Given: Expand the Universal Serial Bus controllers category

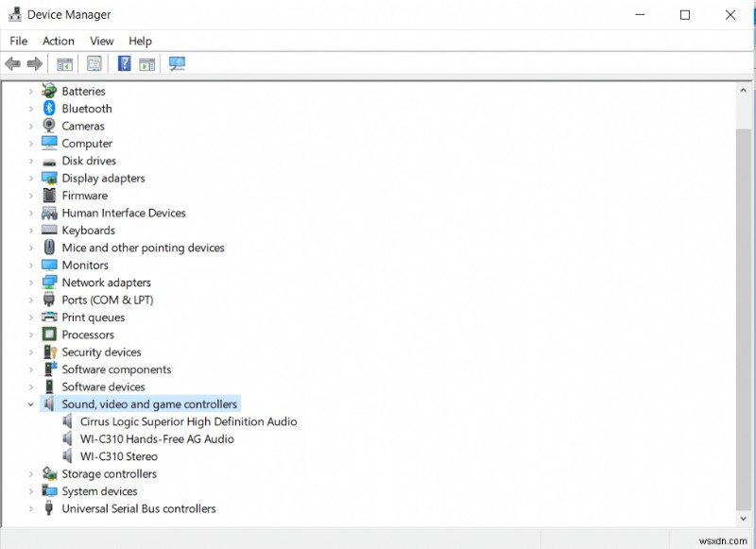Looking at the screenshot, I should coord(32,508).
